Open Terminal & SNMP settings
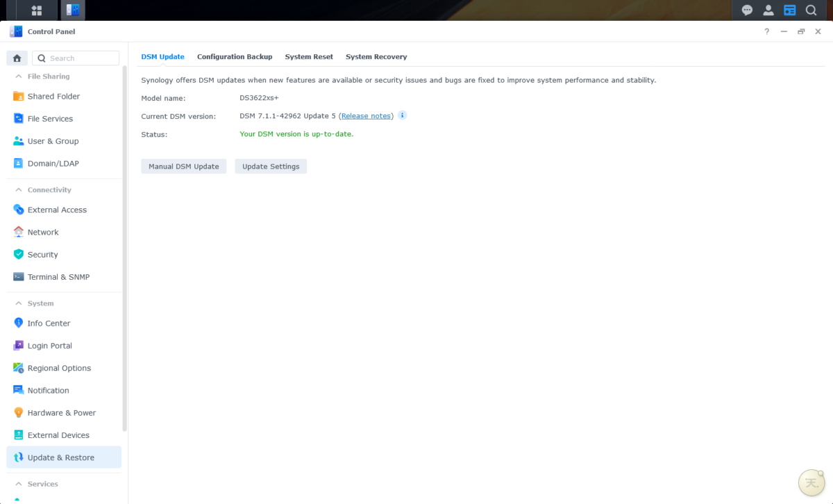Viewport: 833px width, 504px height. 58,276
